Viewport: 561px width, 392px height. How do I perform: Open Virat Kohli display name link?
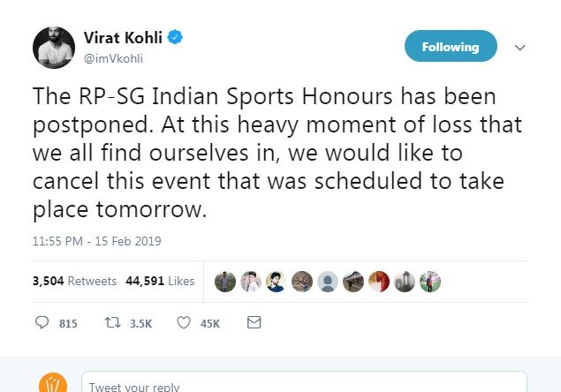pyautogui.click(x=123, y=38)
